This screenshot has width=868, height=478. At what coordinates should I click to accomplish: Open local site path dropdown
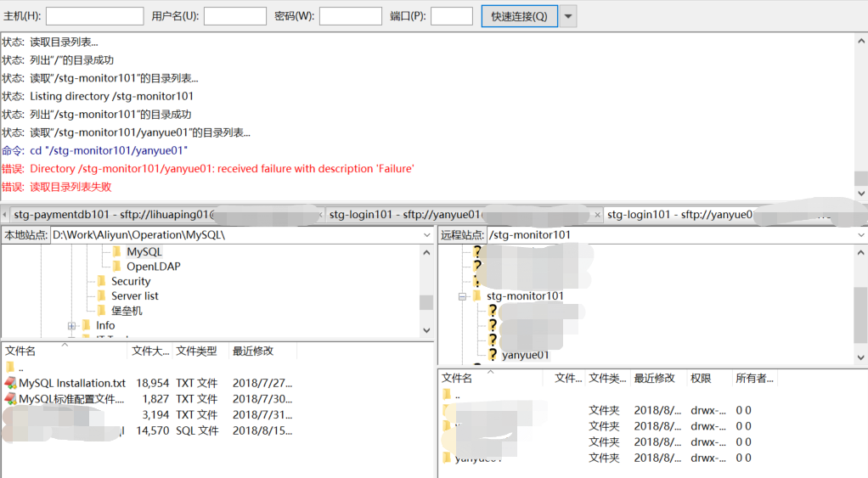click(x=427, y=235)
